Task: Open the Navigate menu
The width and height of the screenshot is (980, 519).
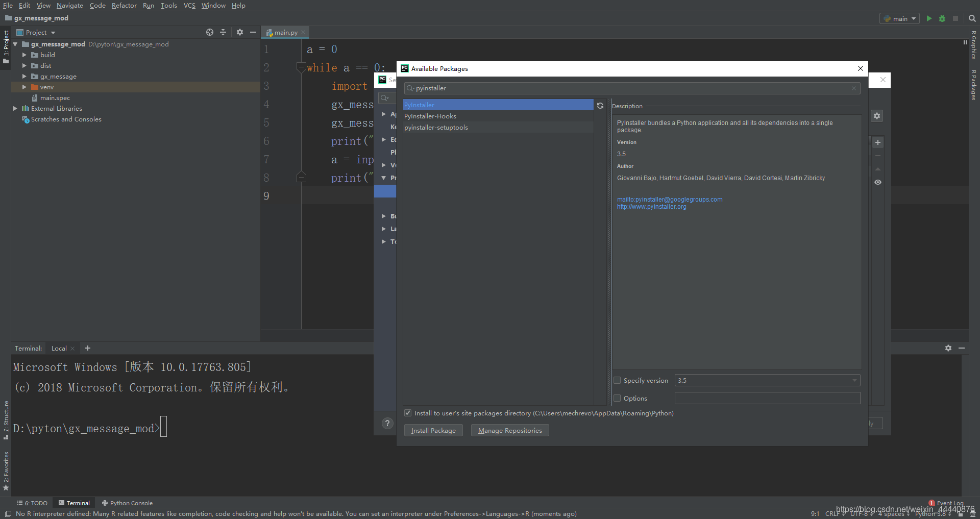Action: coord(69,6)
